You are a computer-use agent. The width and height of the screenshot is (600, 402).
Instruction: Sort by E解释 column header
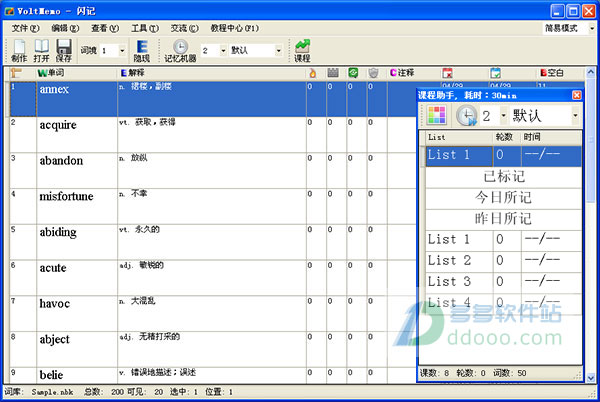pos(132,73)
